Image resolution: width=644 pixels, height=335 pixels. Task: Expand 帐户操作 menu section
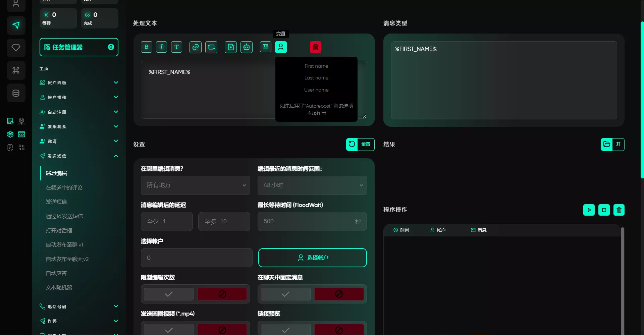79,97
